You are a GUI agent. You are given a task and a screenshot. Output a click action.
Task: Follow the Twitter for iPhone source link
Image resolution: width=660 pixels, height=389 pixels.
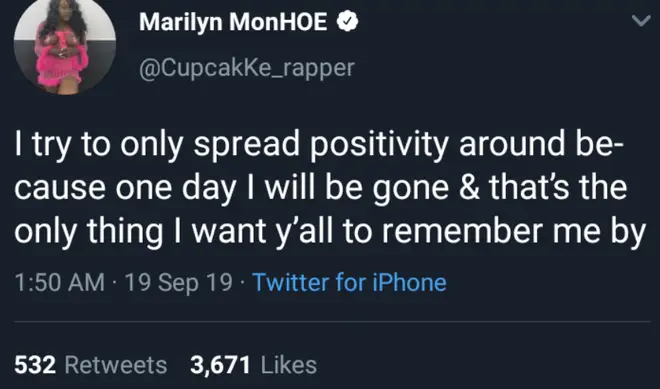click(349, 282)
